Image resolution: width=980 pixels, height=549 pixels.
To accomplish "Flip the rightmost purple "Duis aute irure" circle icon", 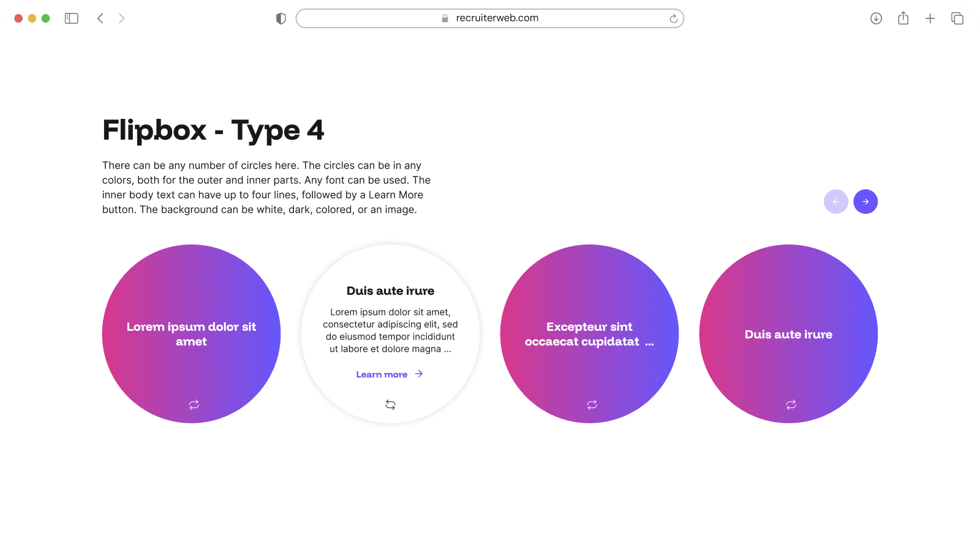I will click(x=791, y=404).
